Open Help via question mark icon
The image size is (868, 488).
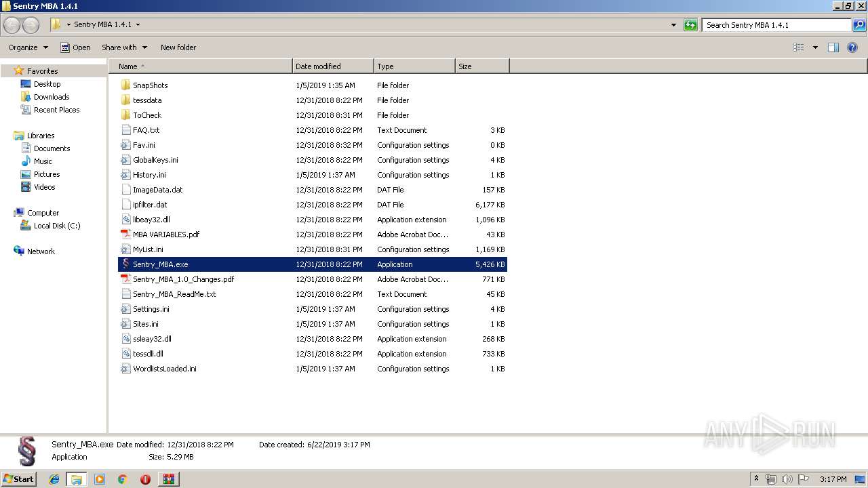point(852,47)
